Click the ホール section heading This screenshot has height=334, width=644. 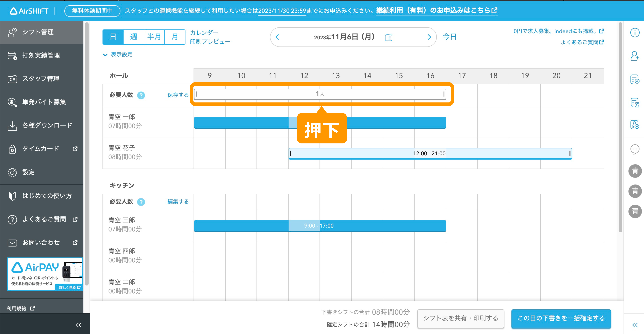(x=119, y=76)
